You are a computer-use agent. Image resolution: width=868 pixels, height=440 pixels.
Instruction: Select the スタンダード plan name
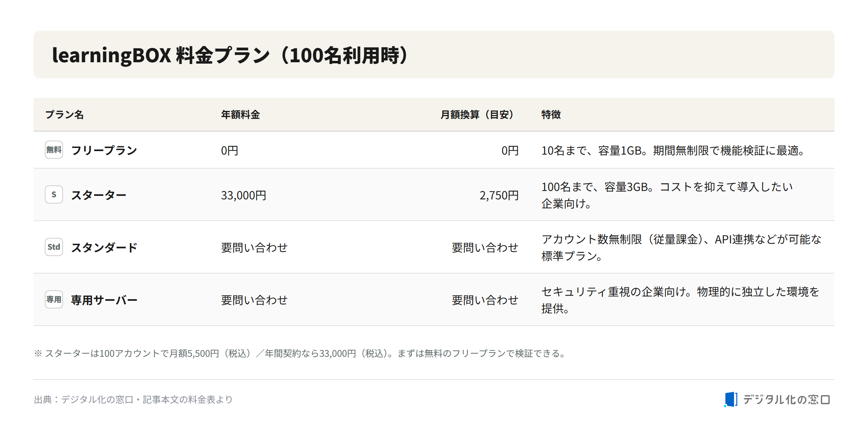[x=104, y=248]
